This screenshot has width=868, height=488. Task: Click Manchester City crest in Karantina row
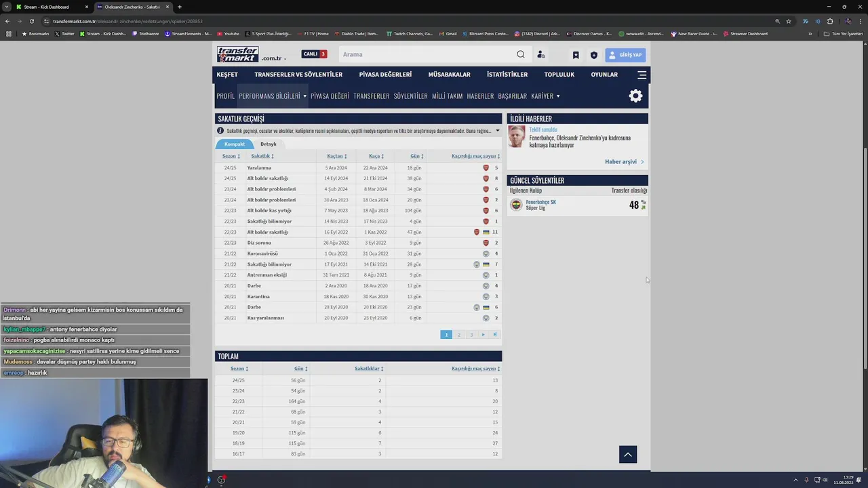(x=486, y=296)
